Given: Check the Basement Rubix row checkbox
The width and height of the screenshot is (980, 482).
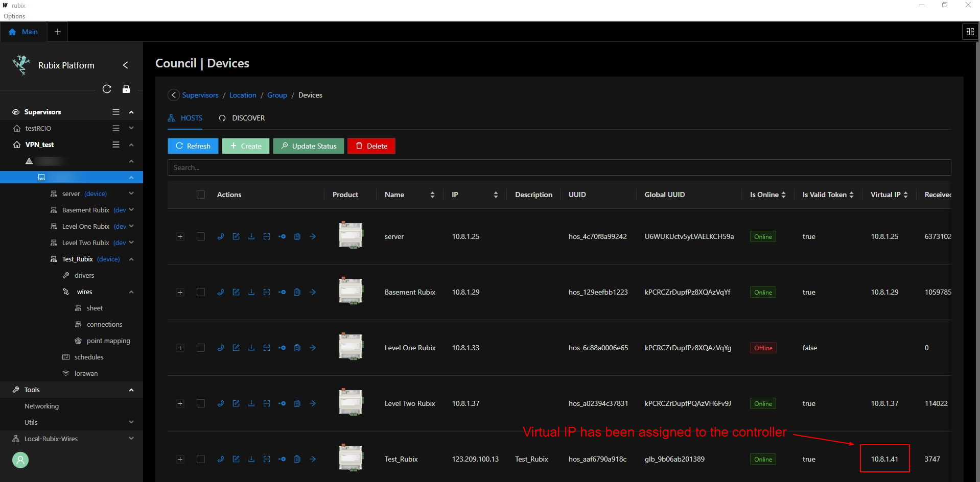Looking at the screenshot, I should tap(201, 292).
